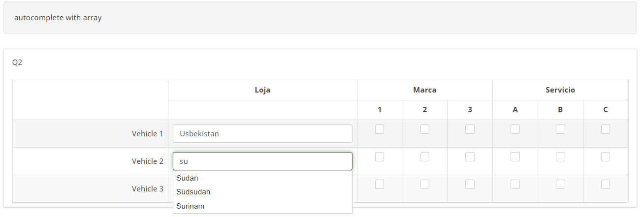644x217 pixels.
Task: Tick Vehicle 1 Marca 2 checkbox
Action: pos(425,129)
